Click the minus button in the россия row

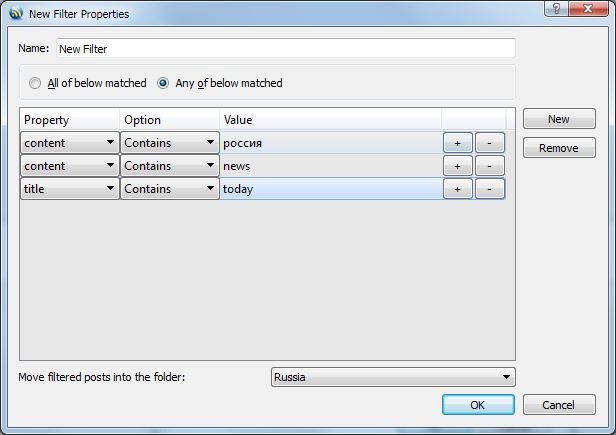489,143
